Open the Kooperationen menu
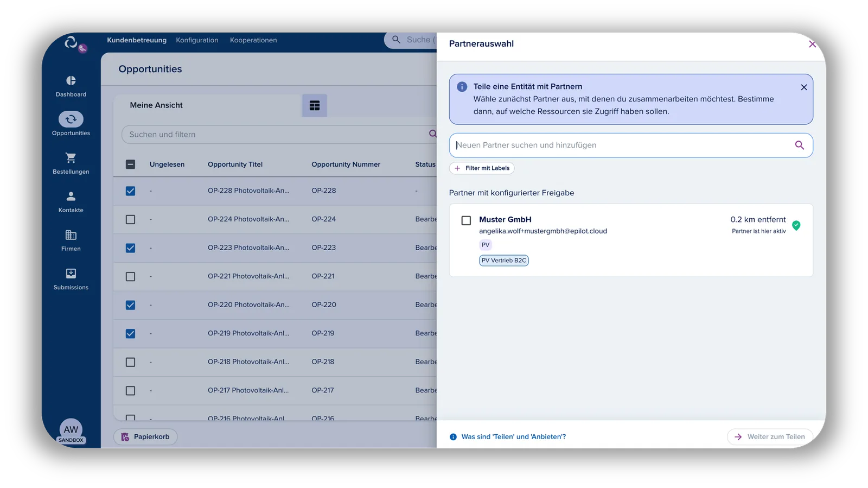868x488 pixels. tap(253, 40)
